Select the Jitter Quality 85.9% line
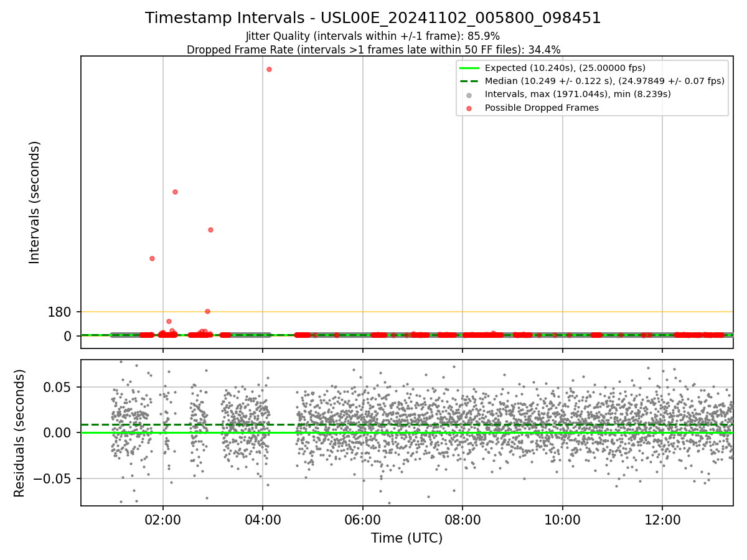This screenshot has height=560, width=747. (373, 36)
